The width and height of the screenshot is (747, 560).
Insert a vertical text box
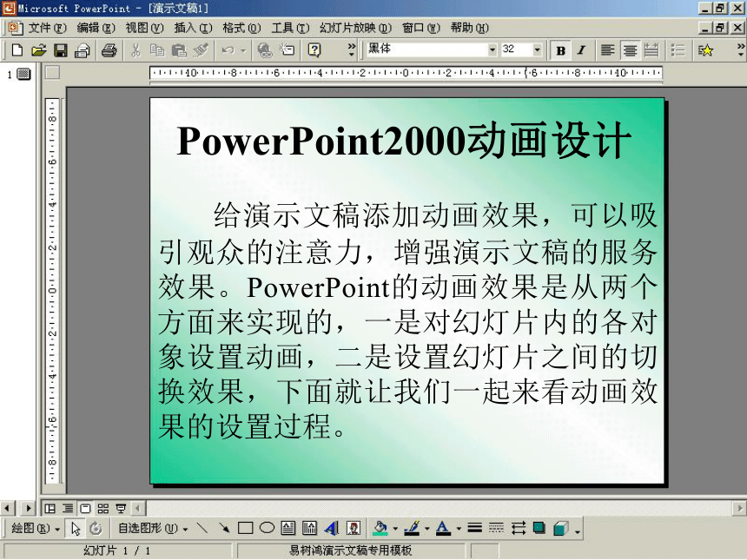coord(310,528)
